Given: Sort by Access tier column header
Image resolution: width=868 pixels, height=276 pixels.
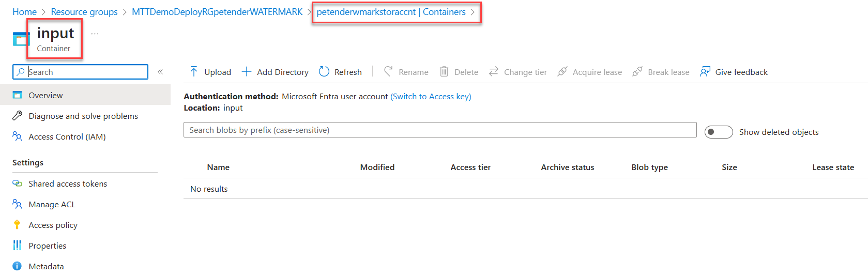Looking at the screenshot, I should pos(470,167).
